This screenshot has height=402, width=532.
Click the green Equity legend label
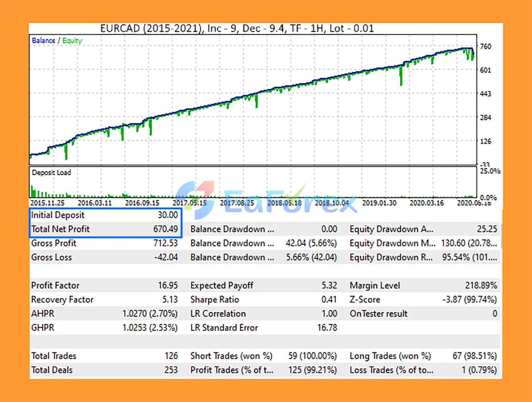click(72, 41)
